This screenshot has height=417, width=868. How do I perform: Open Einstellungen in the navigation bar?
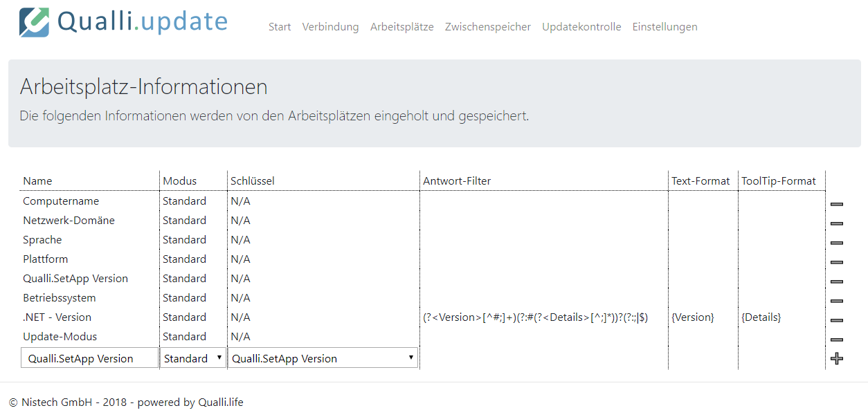pos(664,27)
